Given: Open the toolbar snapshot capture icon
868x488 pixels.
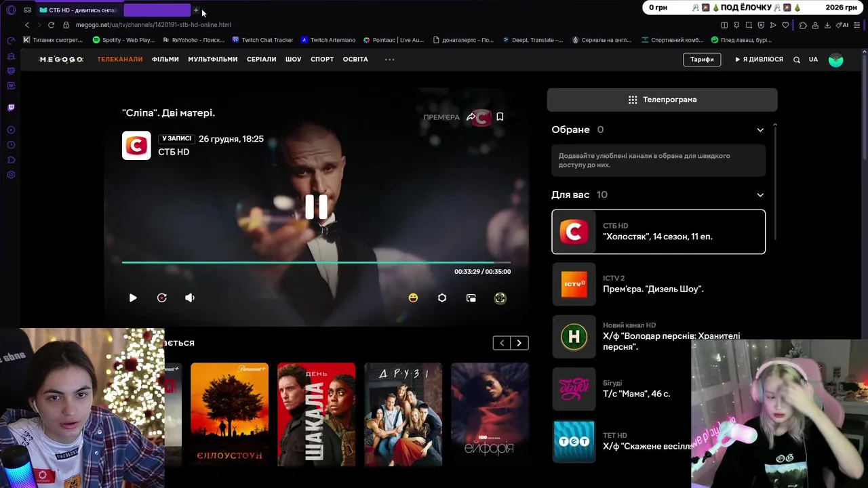Looking at the screenshot, I should [749, 25].
